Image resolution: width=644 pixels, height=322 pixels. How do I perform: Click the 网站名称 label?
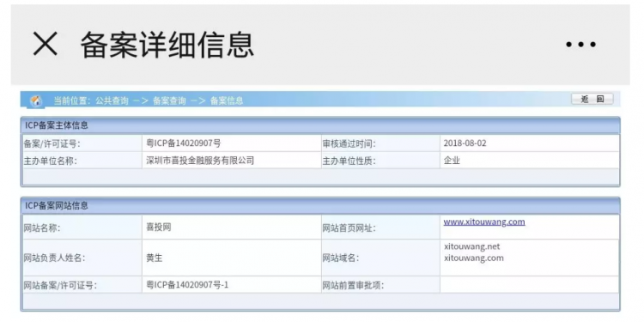(42, 228)
